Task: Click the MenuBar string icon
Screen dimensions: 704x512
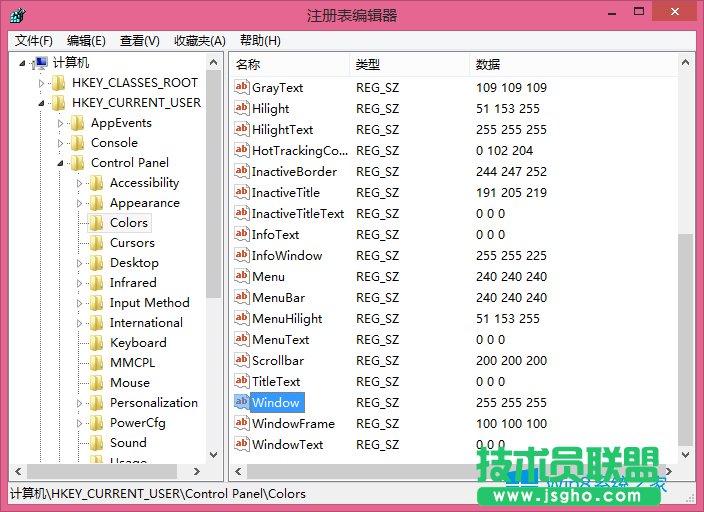Action: 242,297
